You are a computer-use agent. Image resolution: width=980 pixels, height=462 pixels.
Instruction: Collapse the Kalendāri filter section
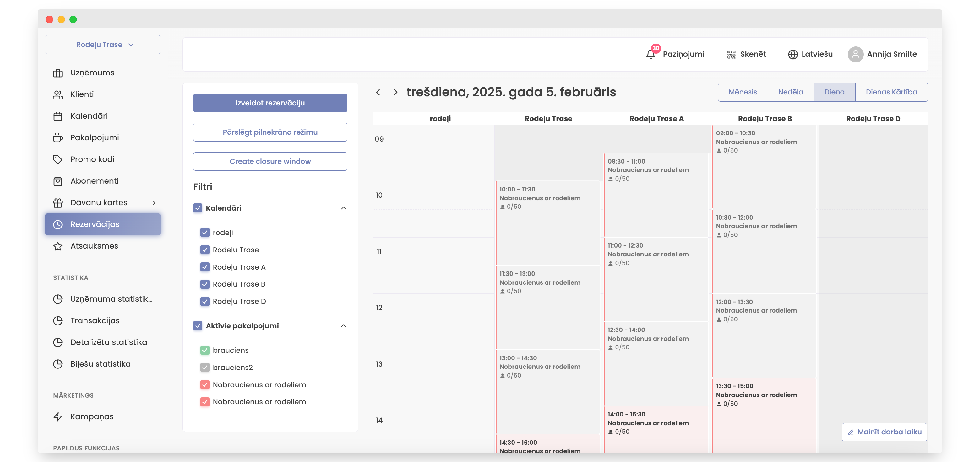343,208
